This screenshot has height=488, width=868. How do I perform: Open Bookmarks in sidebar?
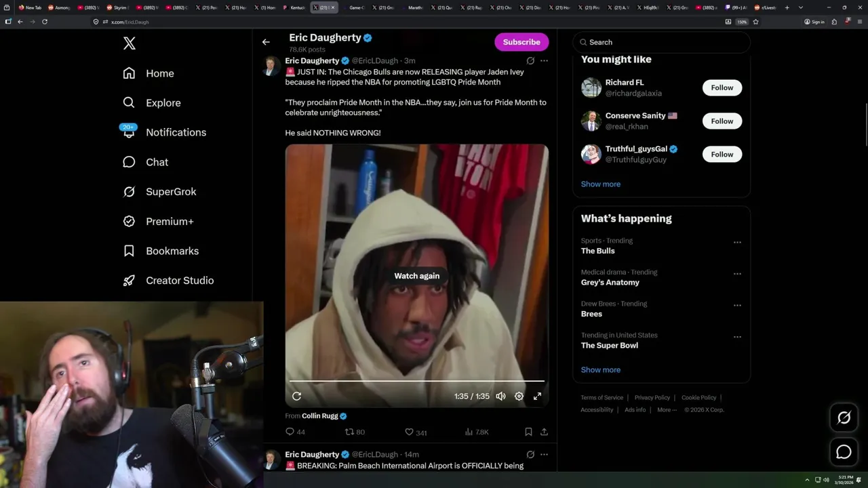coord(161,251)
